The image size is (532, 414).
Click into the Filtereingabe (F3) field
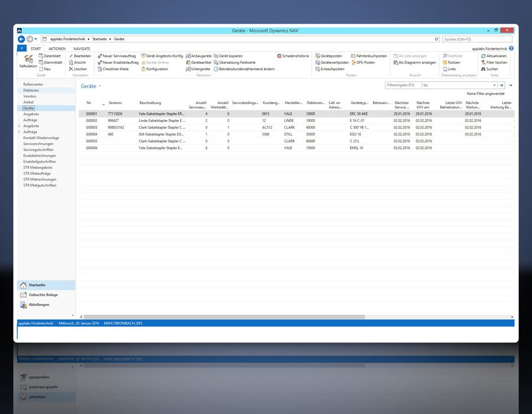point(403,85)
